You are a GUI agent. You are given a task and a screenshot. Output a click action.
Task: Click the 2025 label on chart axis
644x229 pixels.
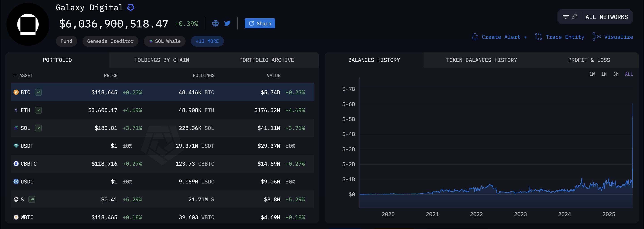[608, 214]
